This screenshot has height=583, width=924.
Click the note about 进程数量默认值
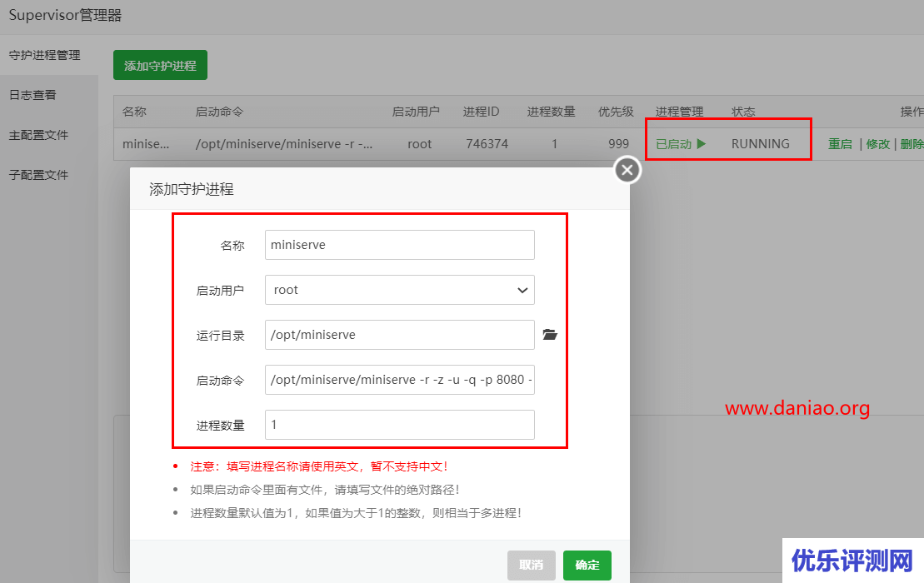click(x=356, y=513)
